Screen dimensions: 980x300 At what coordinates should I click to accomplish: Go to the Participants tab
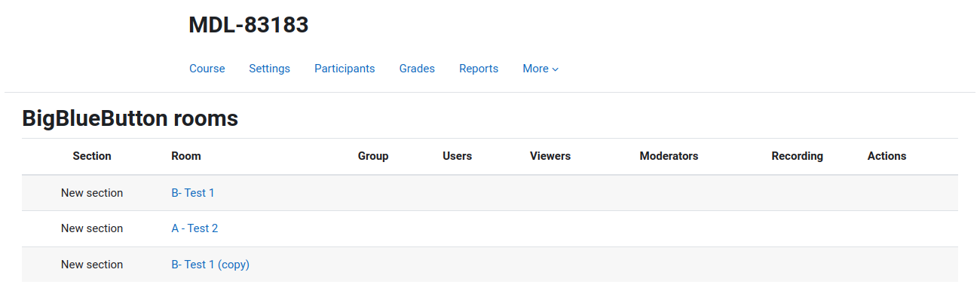pyautogui.click(x=345, y=69)
